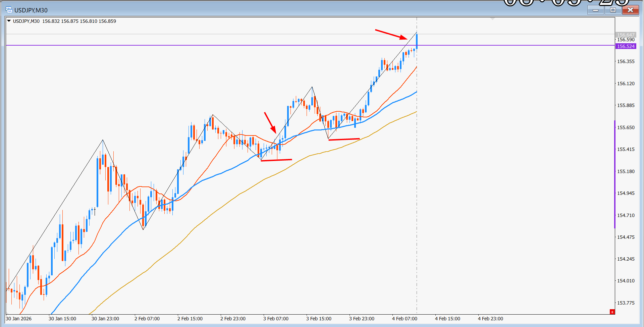Click the 30 Jan 15:00 time label
The height and width of the screenshot is (327, 644).
click(62, 319)
